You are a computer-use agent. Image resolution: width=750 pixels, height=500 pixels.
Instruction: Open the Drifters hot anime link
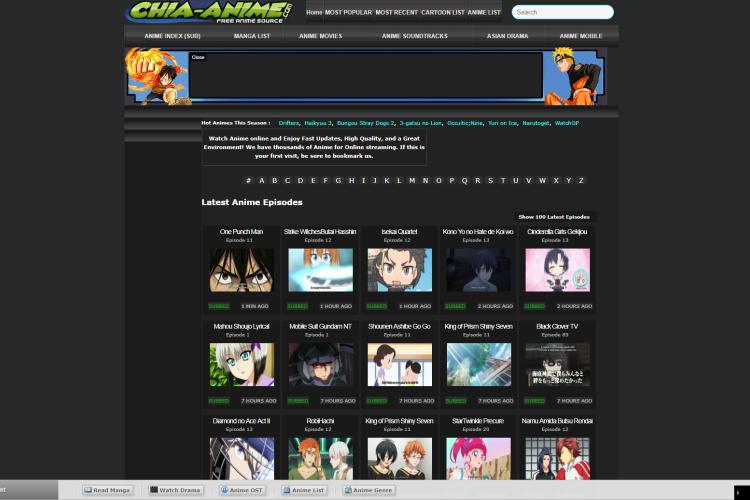(288, 123)
